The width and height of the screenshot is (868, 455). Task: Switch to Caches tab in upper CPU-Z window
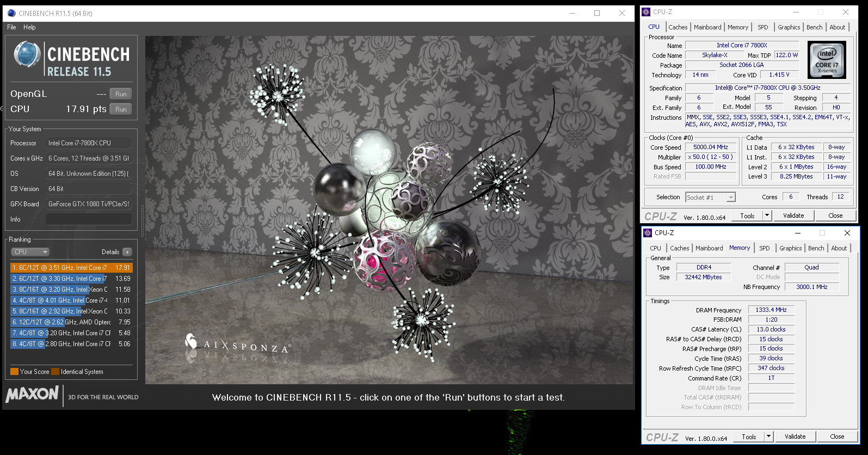678,27
